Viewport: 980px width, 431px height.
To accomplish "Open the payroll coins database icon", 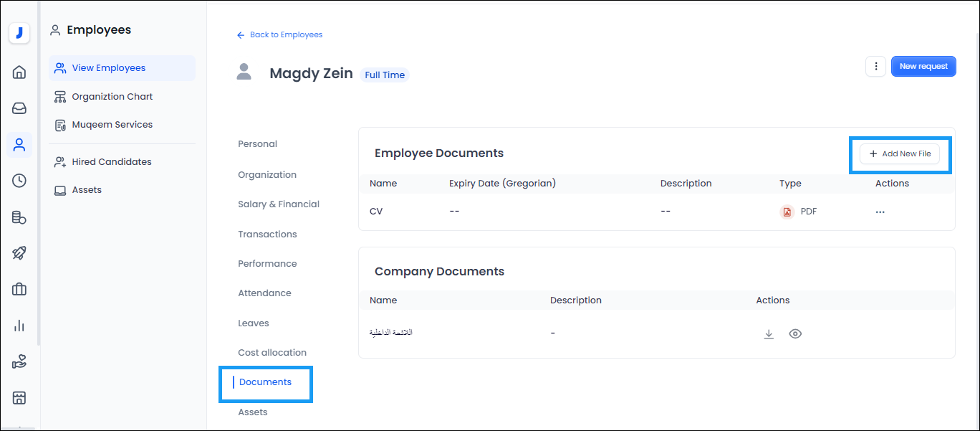I will pos(19,217).
